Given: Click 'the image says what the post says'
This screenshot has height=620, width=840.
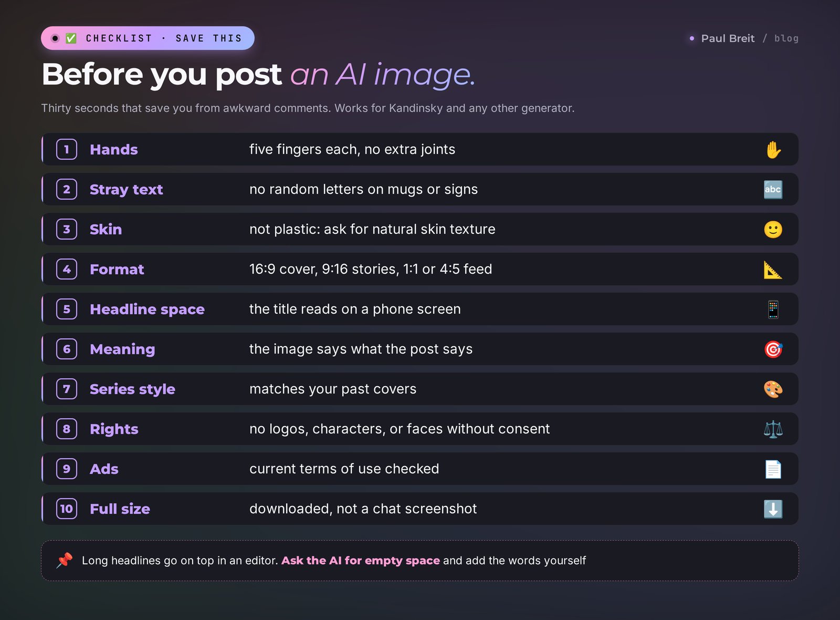Looking at the screenshot, I should tap(361, 349).
